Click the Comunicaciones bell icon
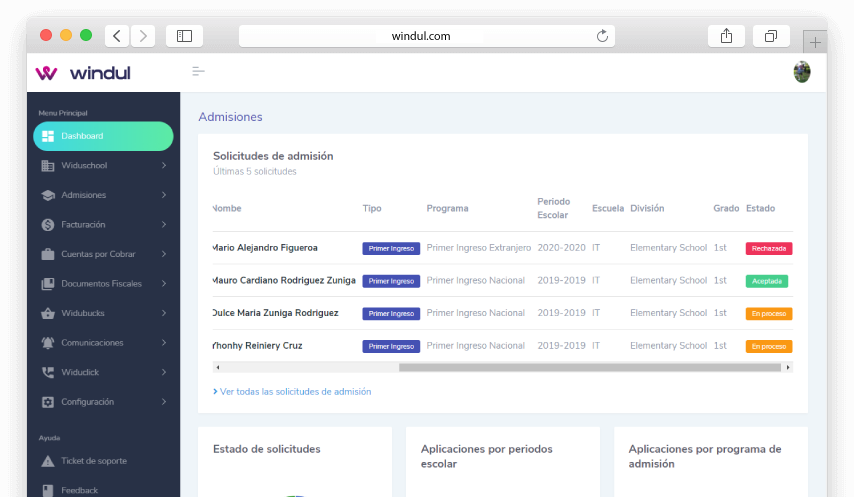Viewport: 854px width, 497px height. tap(48, 343)
